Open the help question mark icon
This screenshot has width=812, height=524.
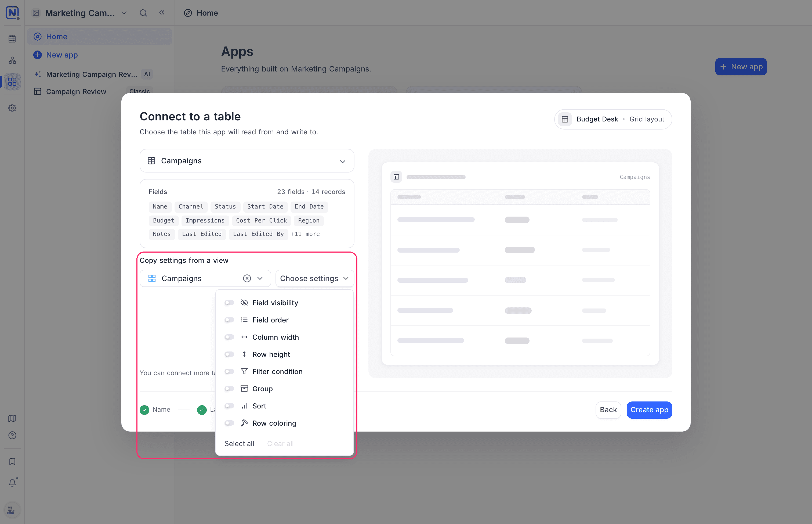click(x=12, y=435)
